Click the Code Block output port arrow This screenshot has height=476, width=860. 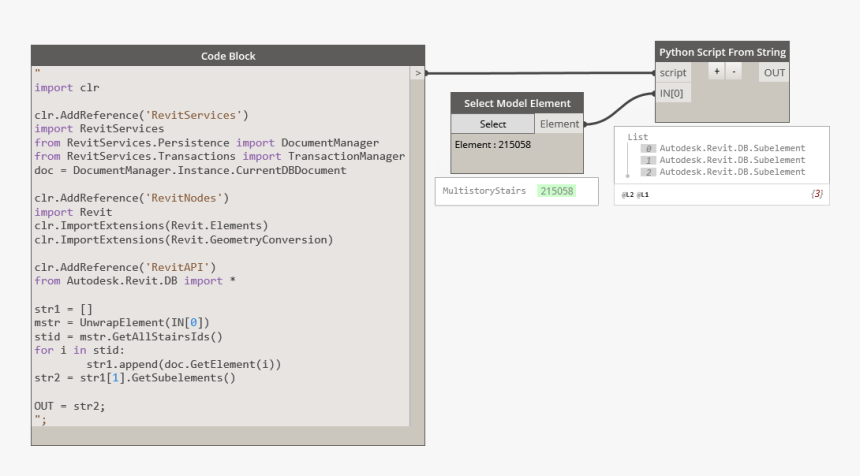(x=418, y=73)
